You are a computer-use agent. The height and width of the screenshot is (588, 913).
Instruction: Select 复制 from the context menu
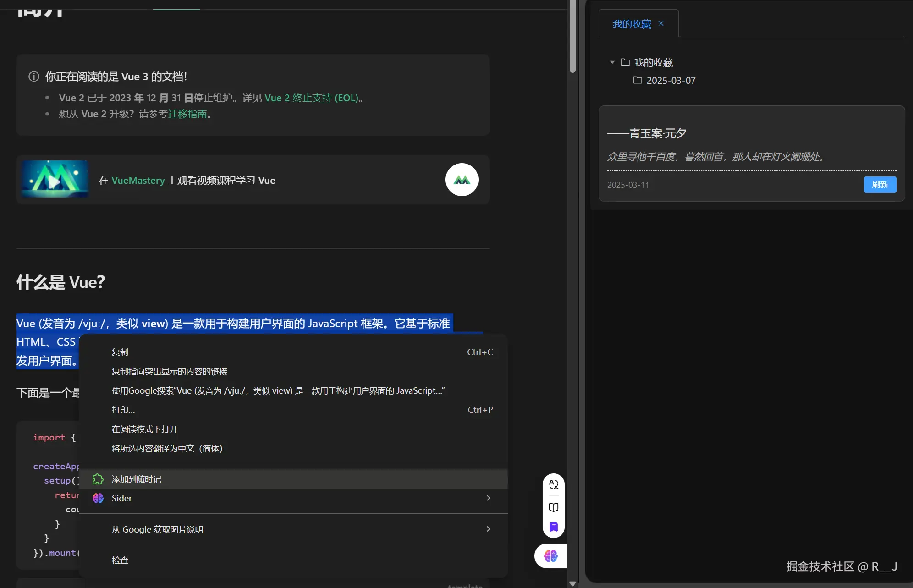pyautogui.click(x=120, y=352)
